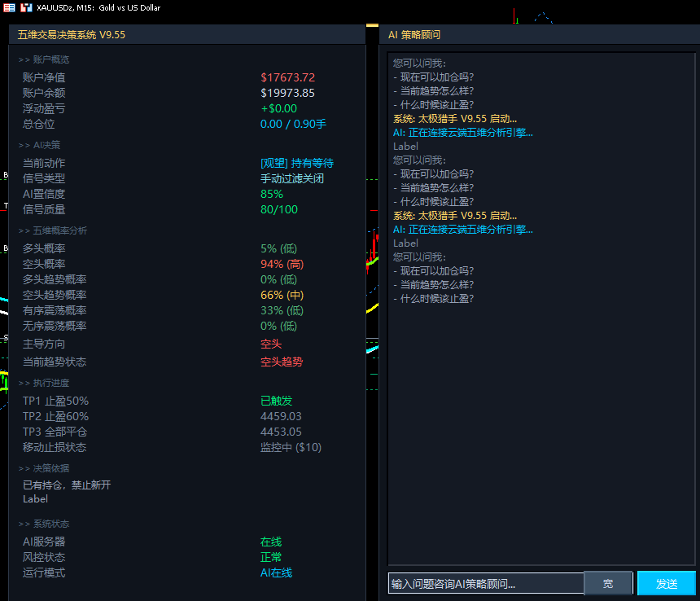Click the TP3 price 4453.05
Screen dimensions: 700x601
(x=281, y=432)
